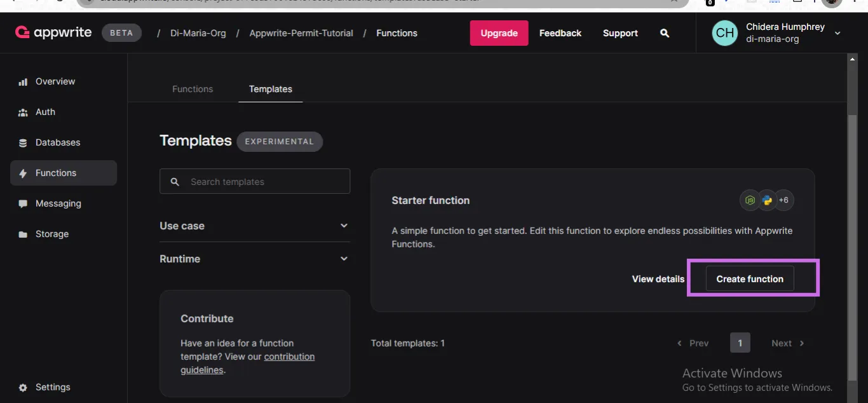Select the Templates tab
The width and height of the screenshot is (868, 403).
(x=271, y=89)
